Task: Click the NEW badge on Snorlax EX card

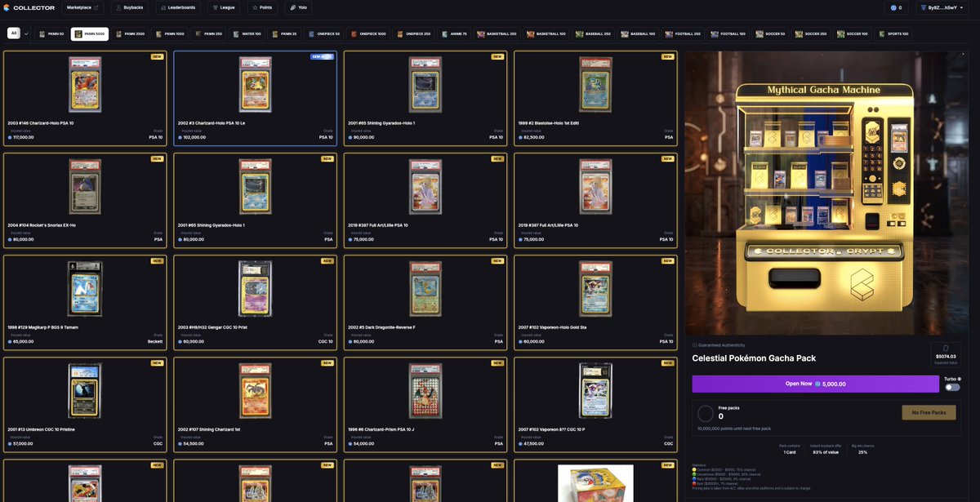Action: point(157,158)
